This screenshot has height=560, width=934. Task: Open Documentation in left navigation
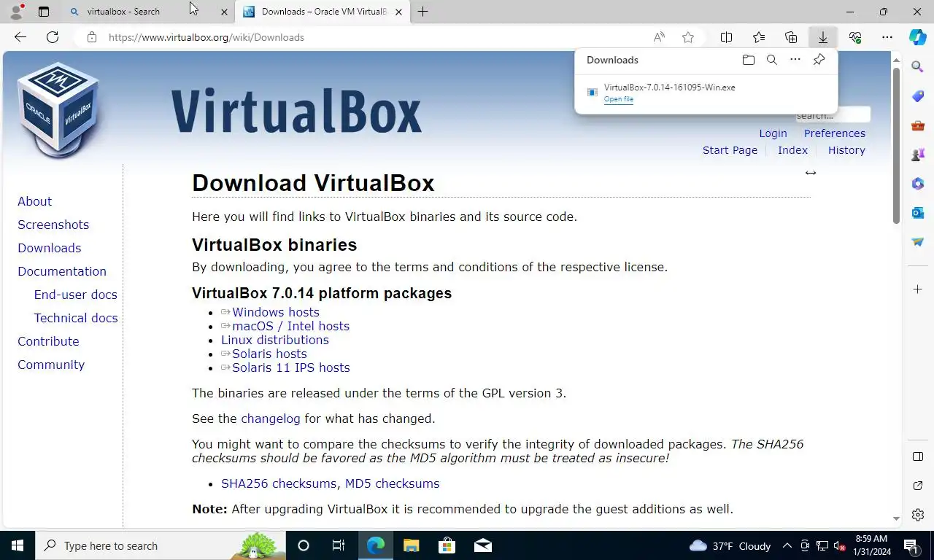pos(62,271)
